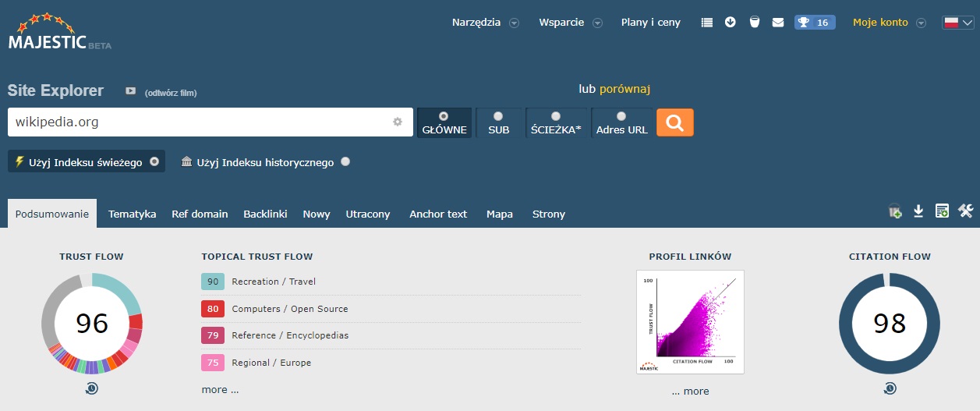Expand the Narzędzia dropdown menu
Viewport: 980px width, 411px height.
[485, 23]
